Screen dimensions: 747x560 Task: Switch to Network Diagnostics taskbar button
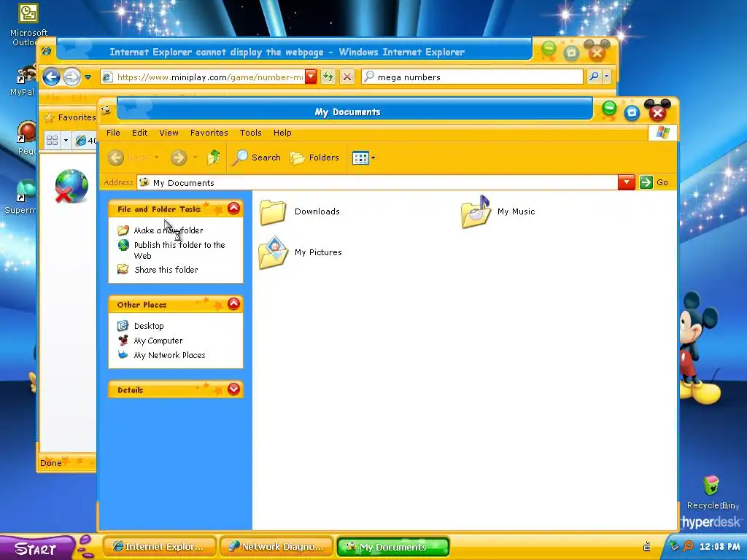point(276,547)
